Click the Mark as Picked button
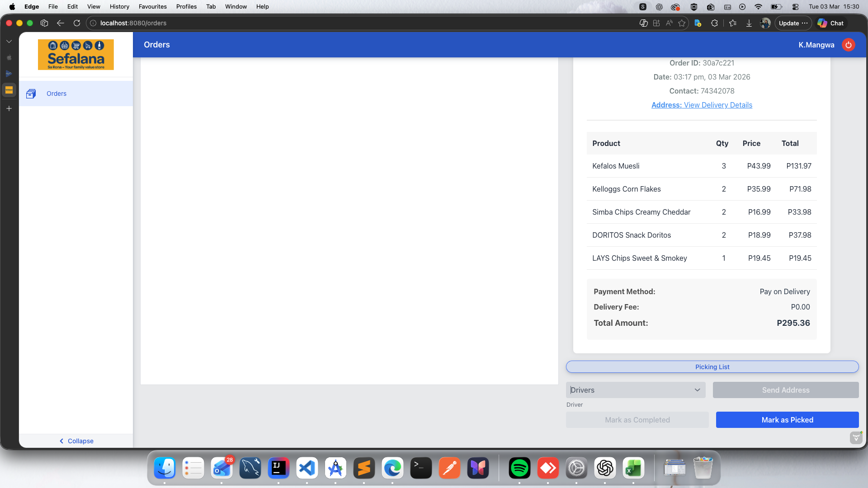This screenshot has width=868, height=488. click(787, 420)
